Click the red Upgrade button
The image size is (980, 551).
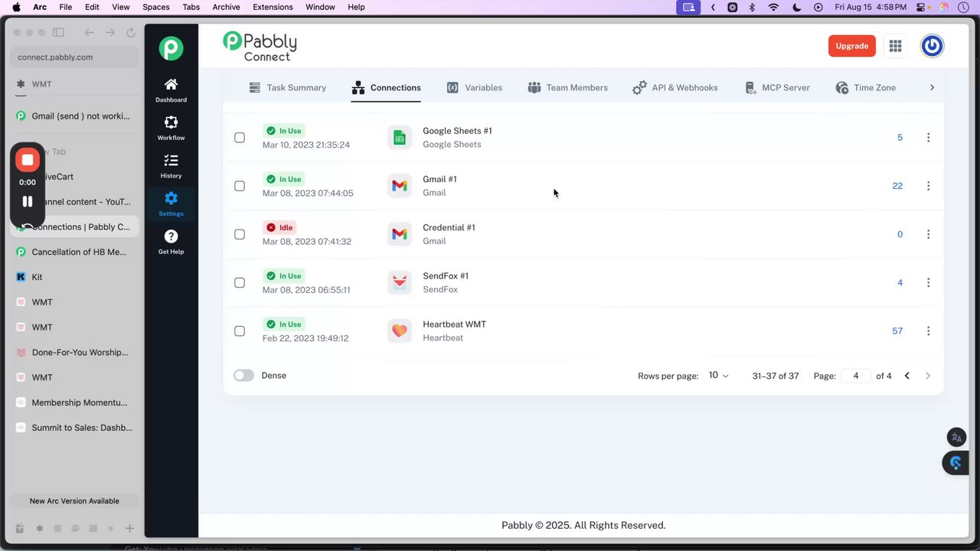pyautogui.click(x=851, y=46)
